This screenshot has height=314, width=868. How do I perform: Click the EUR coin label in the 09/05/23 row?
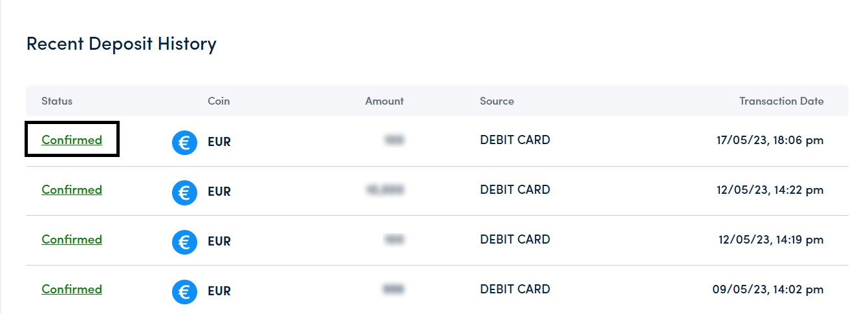[x=219, y=292]
